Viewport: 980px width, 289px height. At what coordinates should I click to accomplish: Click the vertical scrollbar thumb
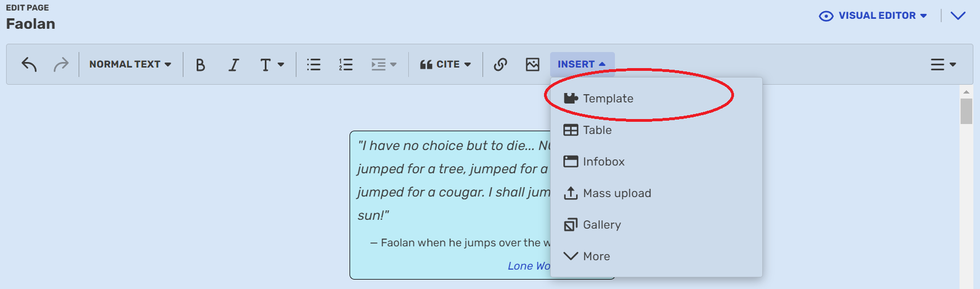click(x=966, y=111)
